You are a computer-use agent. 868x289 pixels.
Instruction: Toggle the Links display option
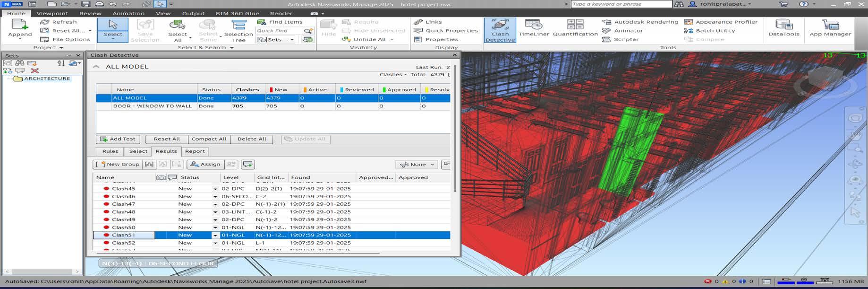pos(428,22)
